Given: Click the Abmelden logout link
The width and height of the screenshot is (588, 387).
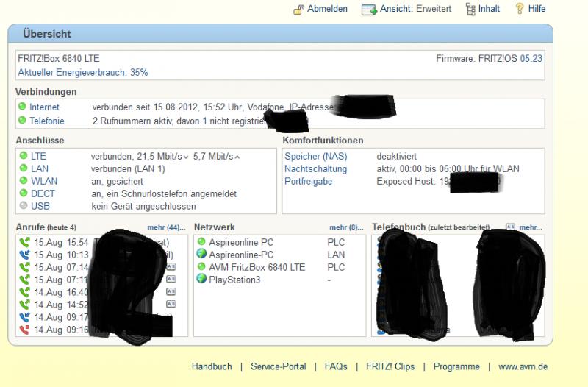Looking at the screenshot, I should point(327,9).
